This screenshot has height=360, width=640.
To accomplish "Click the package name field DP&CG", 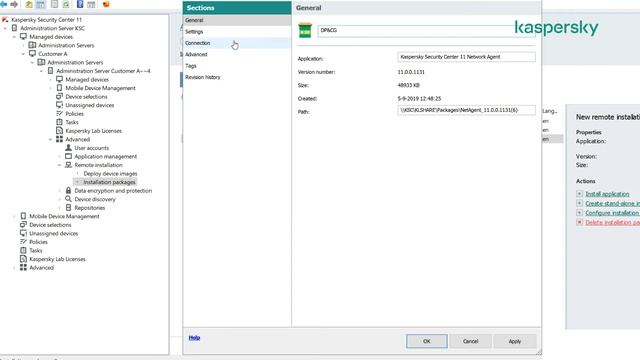I will (427, 31).
